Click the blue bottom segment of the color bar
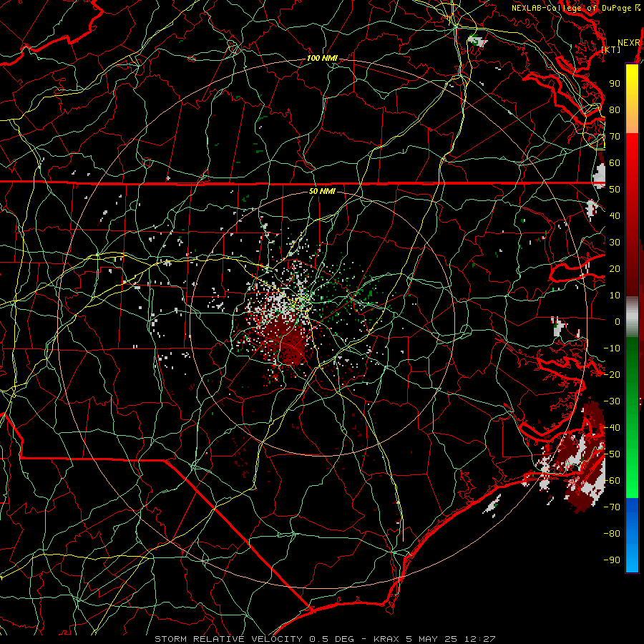Screen dimensions: 644x644 click(632, 535)
